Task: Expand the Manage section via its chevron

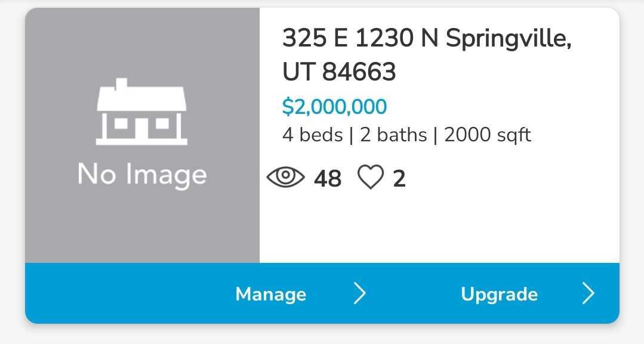Action: click(360, 293)
